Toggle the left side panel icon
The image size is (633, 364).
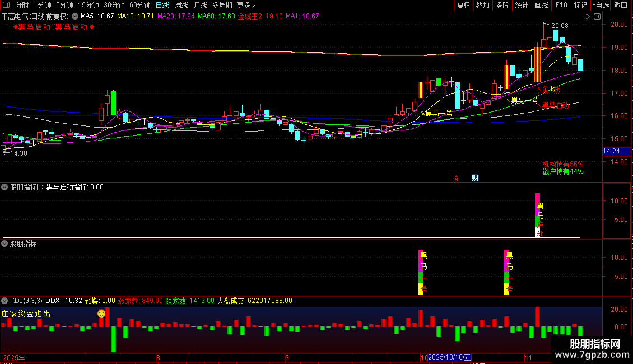(x=6, y=5)
